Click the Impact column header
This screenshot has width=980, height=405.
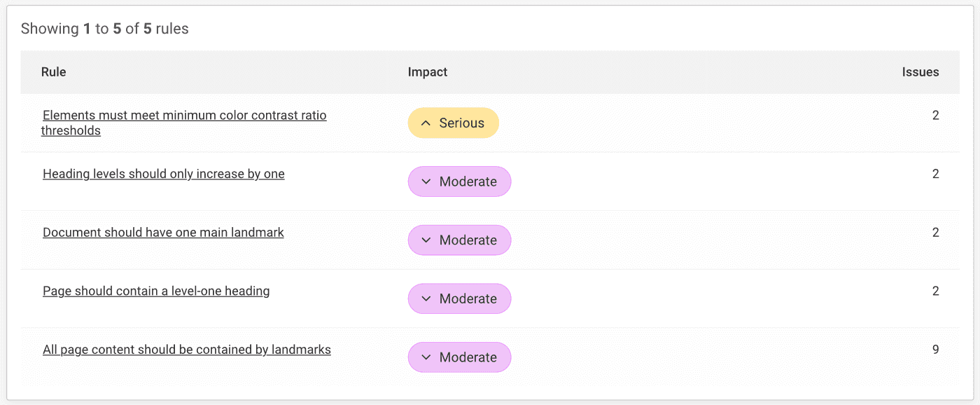coord(427,72)
